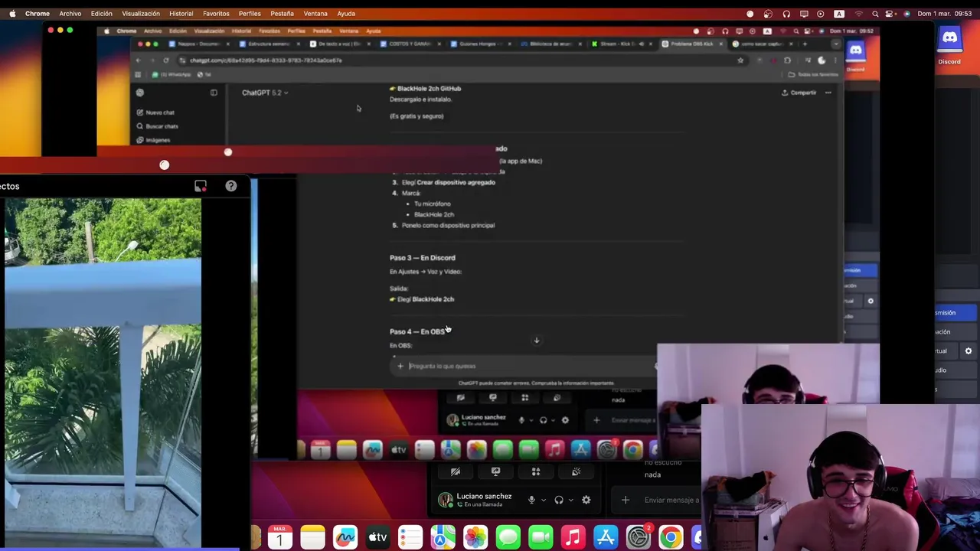Open Photos in the bottom dock
980x551 pixels.
click(x=475, y=537)
